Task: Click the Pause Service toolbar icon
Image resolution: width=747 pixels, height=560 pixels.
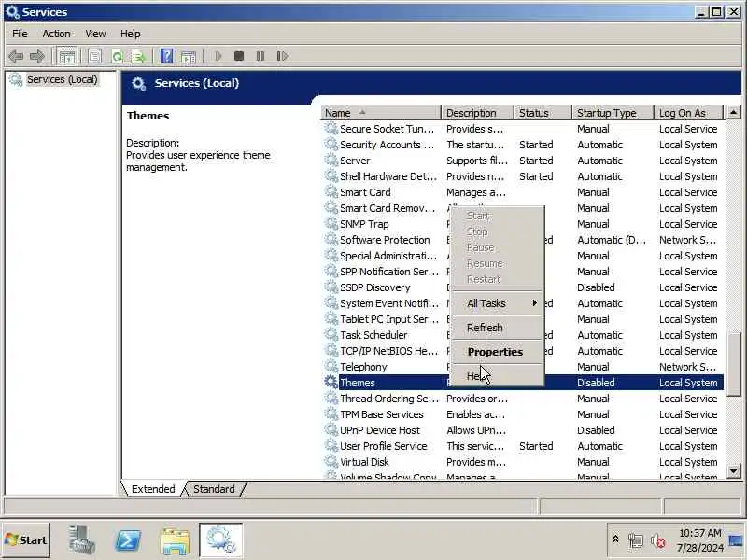Action: tap(261, 57)
